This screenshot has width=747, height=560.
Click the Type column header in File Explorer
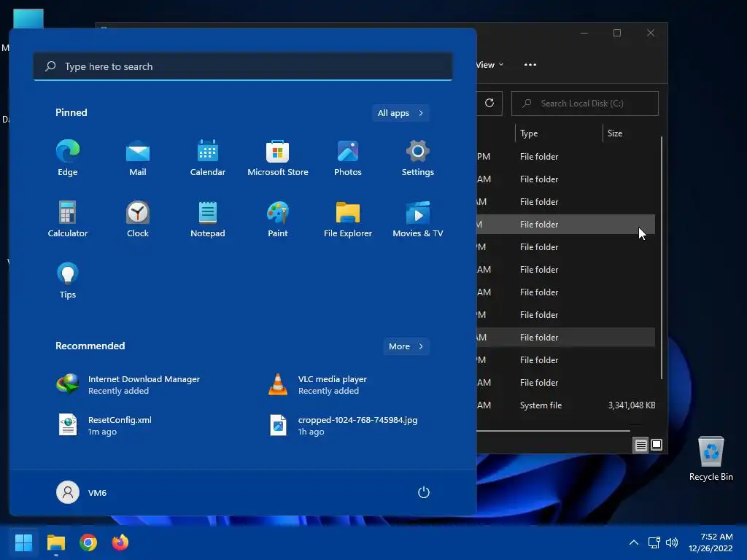(x=558, y=133)
